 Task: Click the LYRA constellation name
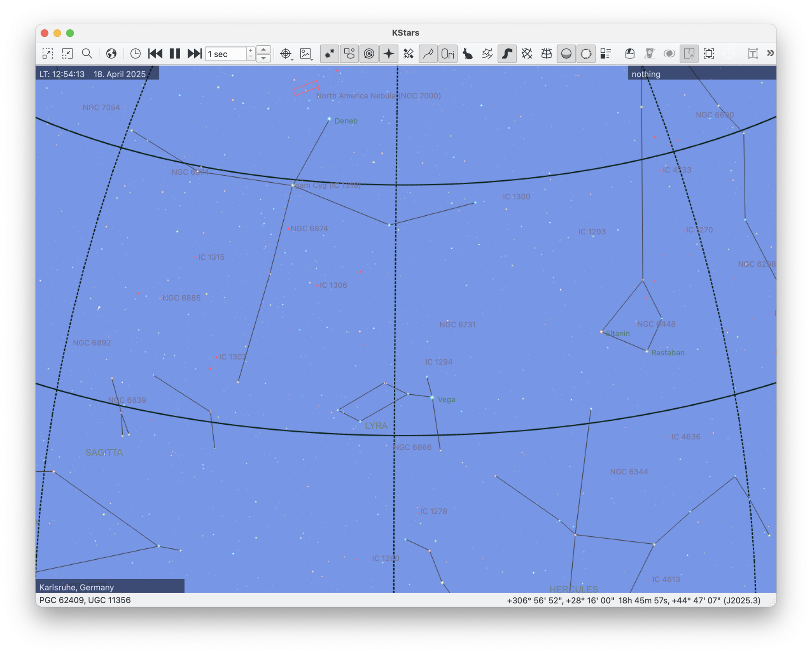tap(376, 426)
